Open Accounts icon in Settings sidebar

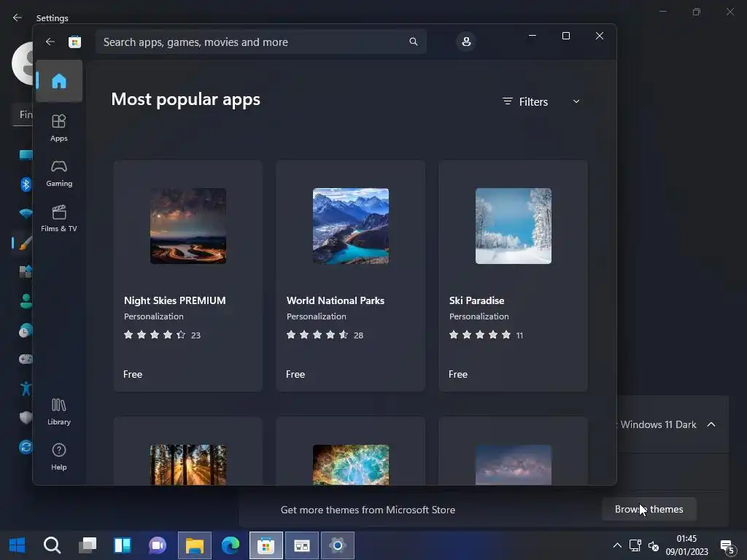click(x=26, y=301)
